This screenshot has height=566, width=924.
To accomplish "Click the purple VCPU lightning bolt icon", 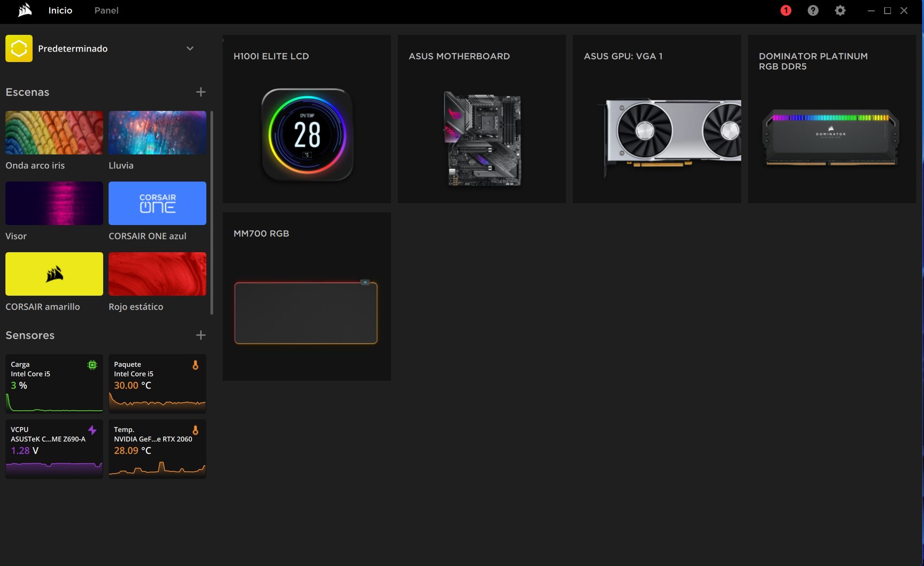I will pyautogui.click(x=92, y=430).
